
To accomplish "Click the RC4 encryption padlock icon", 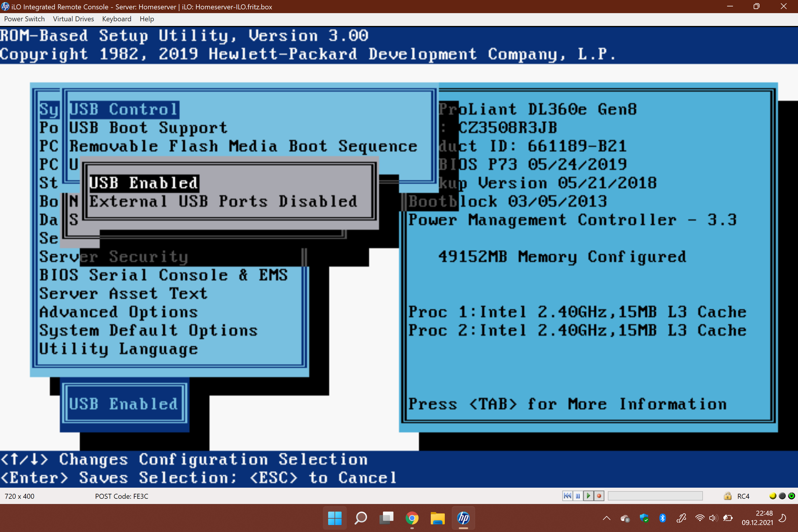I will 727,496.
